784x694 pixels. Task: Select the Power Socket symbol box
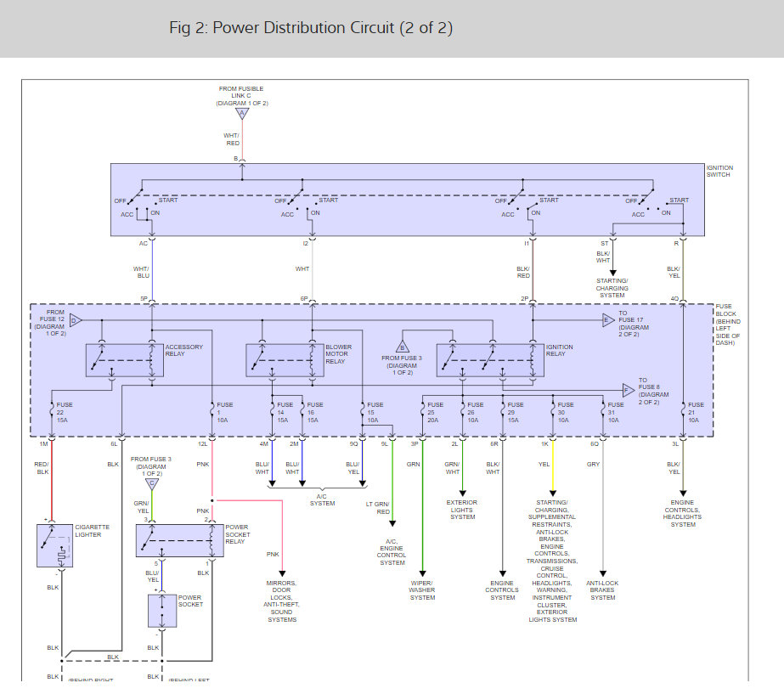162,611
